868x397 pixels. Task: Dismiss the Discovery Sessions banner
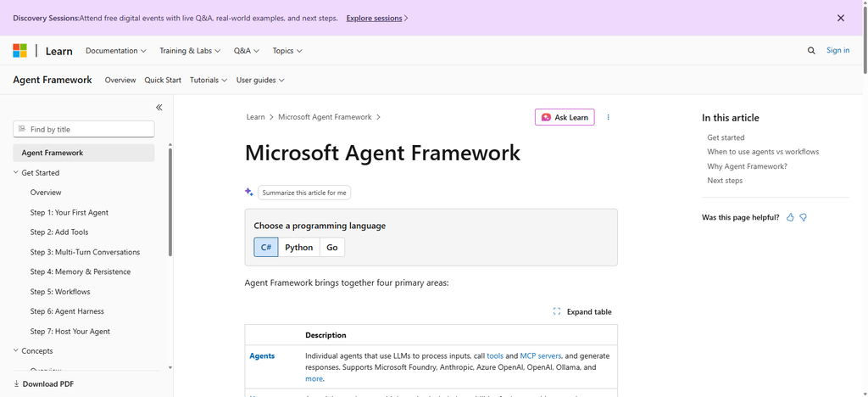tap(840, 18)
